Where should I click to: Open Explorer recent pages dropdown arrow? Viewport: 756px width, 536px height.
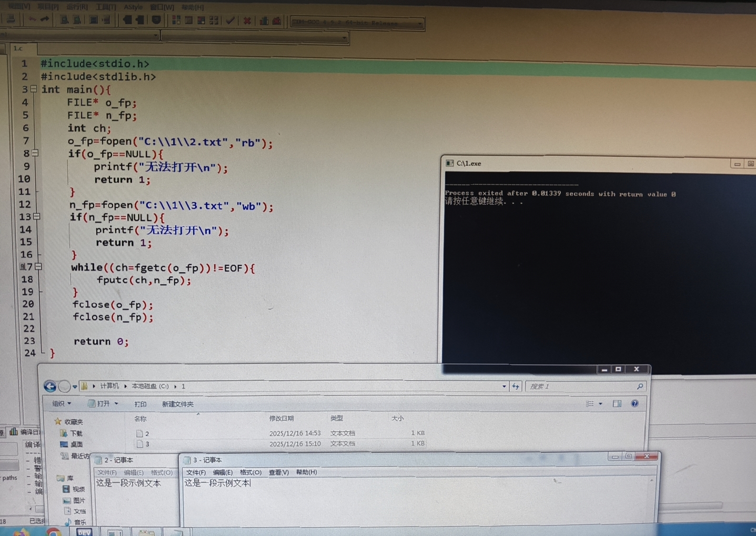pos(75,387)
